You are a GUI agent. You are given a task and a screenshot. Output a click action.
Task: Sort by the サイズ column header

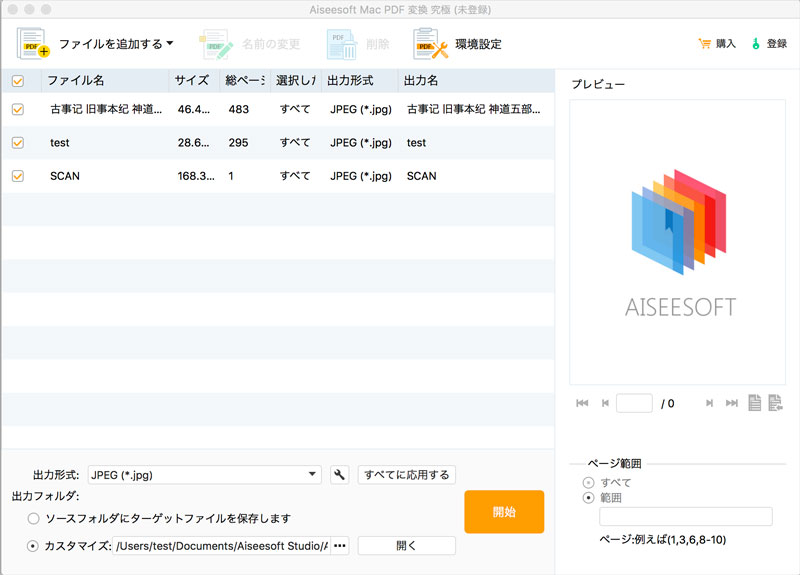click(x=194, y=81)
